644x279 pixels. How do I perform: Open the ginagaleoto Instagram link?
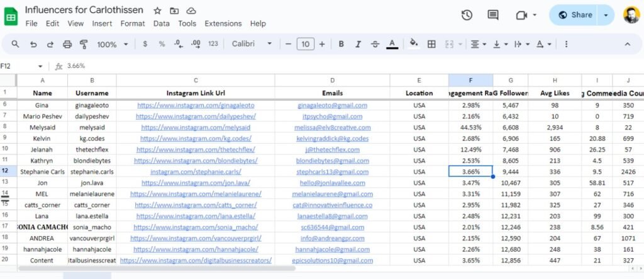[195, 105]
